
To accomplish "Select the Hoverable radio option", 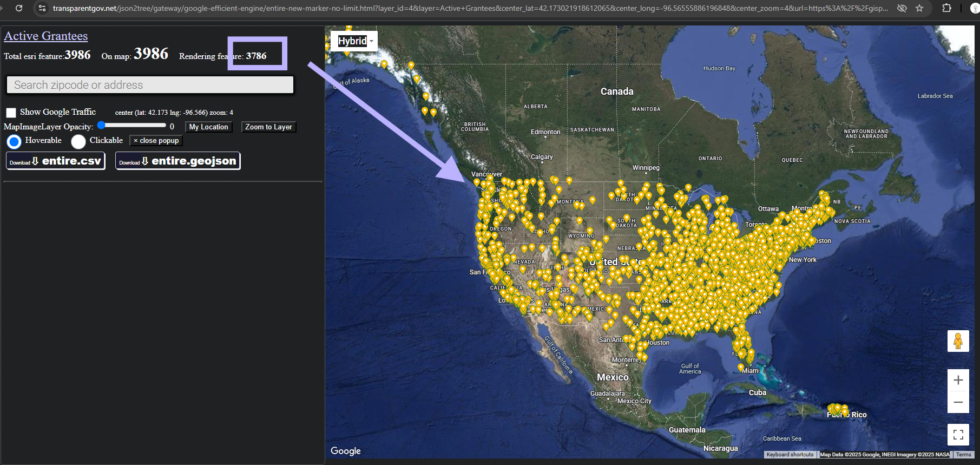I will tap(14, 142).
